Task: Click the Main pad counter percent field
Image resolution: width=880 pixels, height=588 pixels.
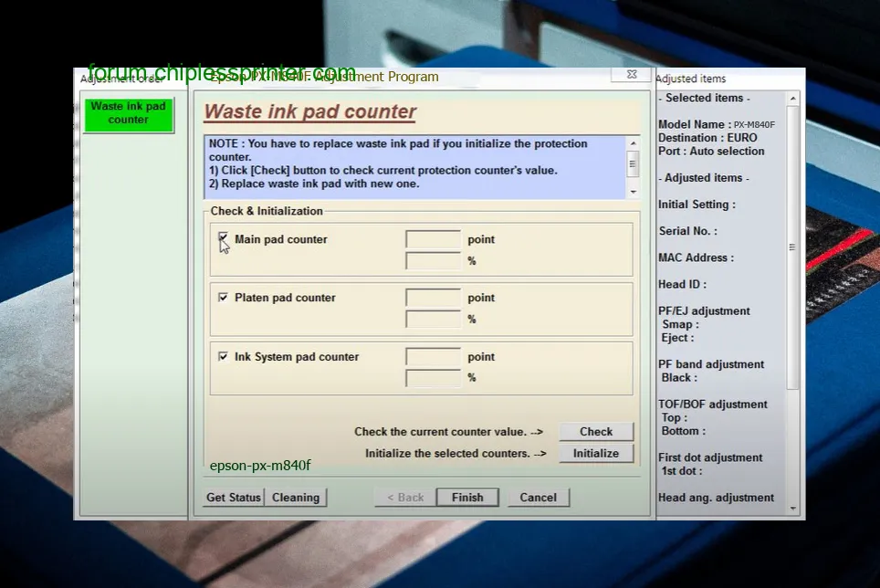Action: (x=434, y=261)
